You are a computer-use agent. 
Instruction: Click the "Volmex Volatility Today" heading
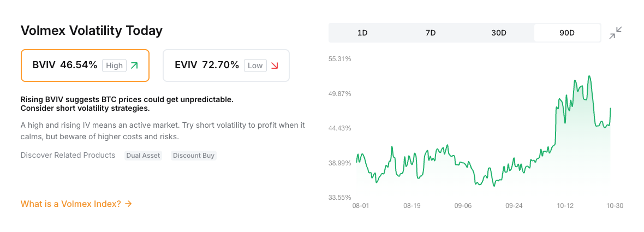coord(92,31)
